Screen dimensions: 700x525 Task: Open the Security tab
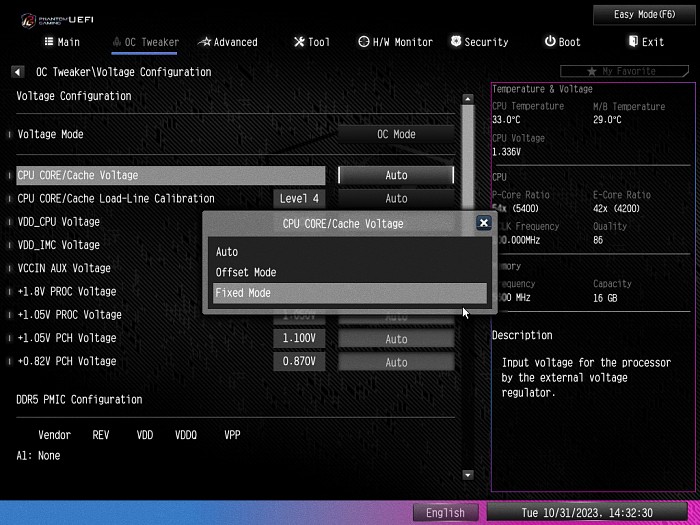[479, 42]
